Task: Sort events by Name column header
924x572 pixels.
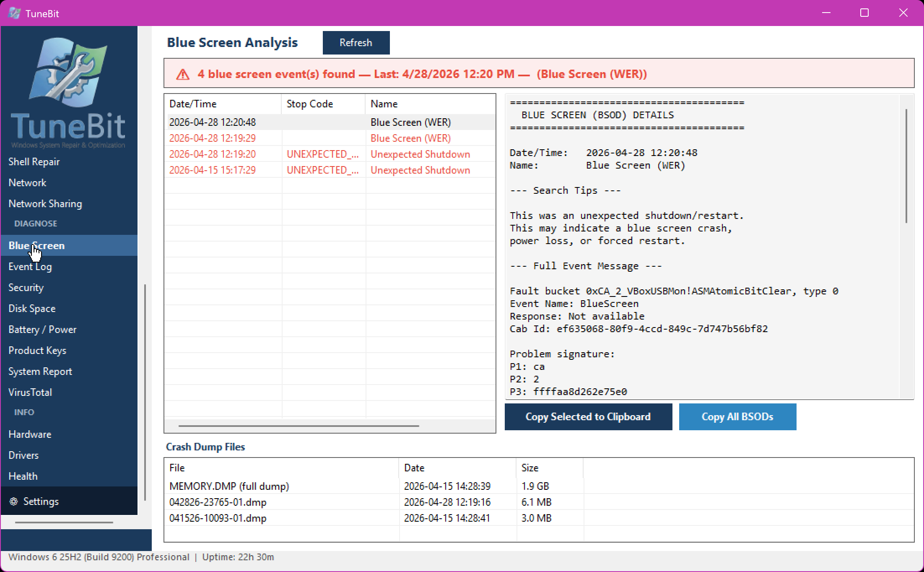Action: point(430,104)
